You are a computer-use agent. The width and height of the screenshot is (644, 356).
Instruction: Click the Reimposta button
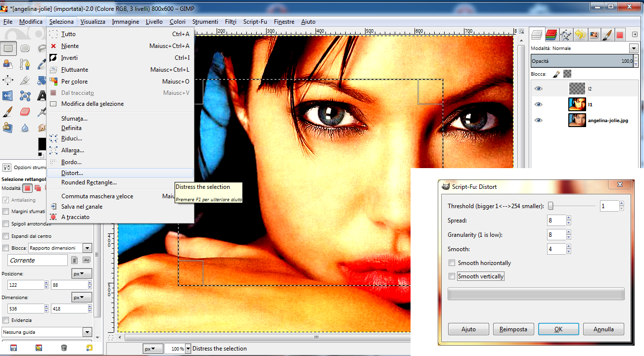[513, 329]
